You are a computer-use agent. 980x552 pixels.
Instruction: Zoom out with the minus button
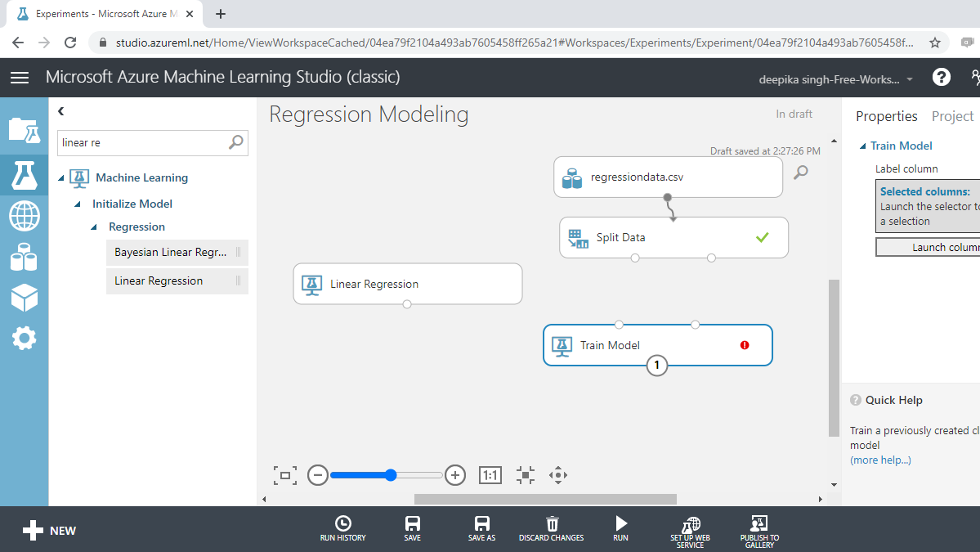317,475
